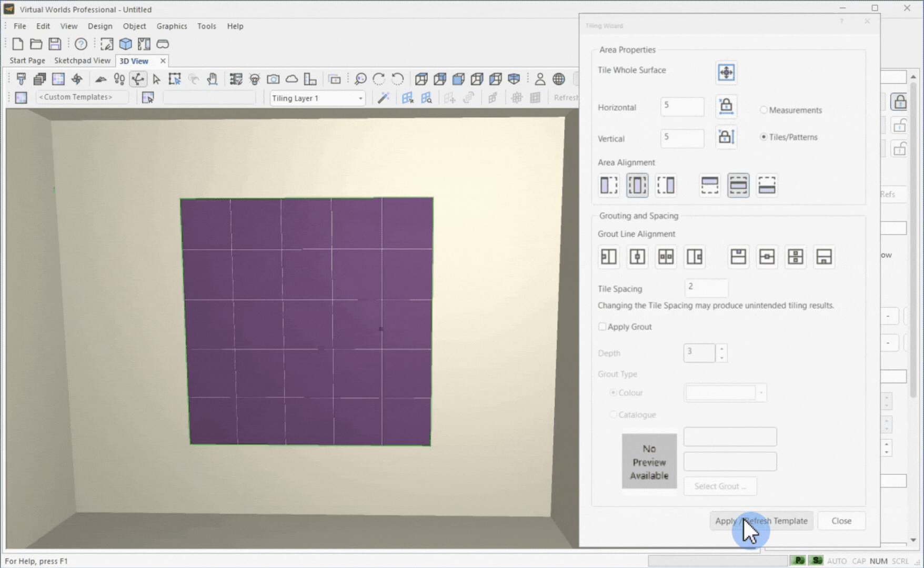Click the Open folder icon

coord(36,44)
